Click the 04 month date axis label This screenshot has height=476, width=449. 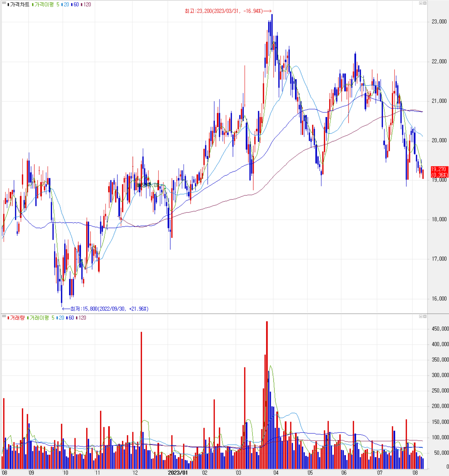[x=276, y=473]
